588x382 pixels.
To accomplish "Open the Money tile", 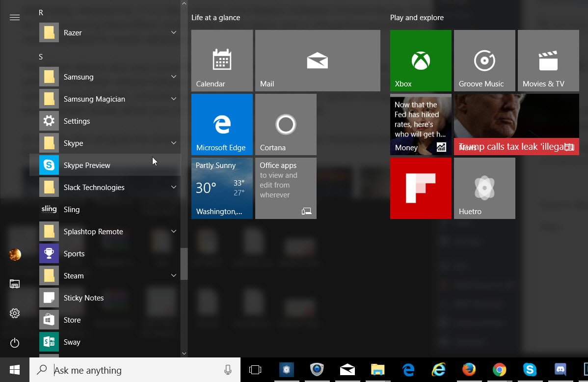I will pos(421,124).
